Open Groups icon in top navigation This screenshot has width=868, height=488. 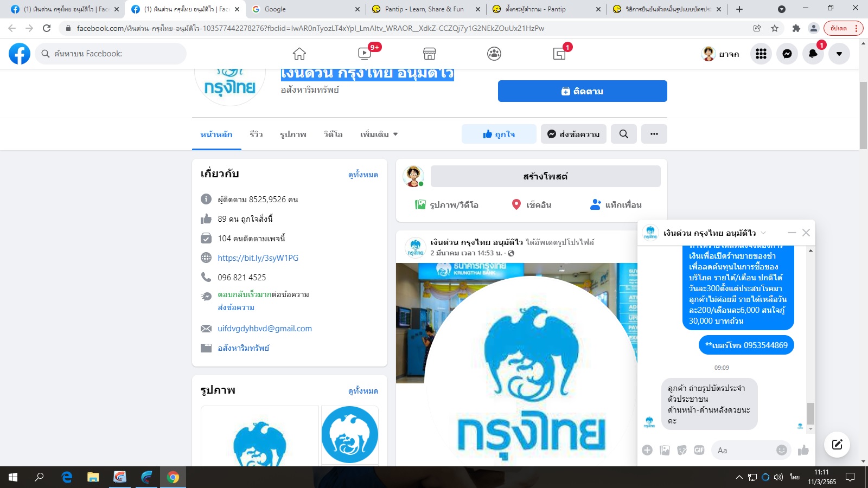494,54
